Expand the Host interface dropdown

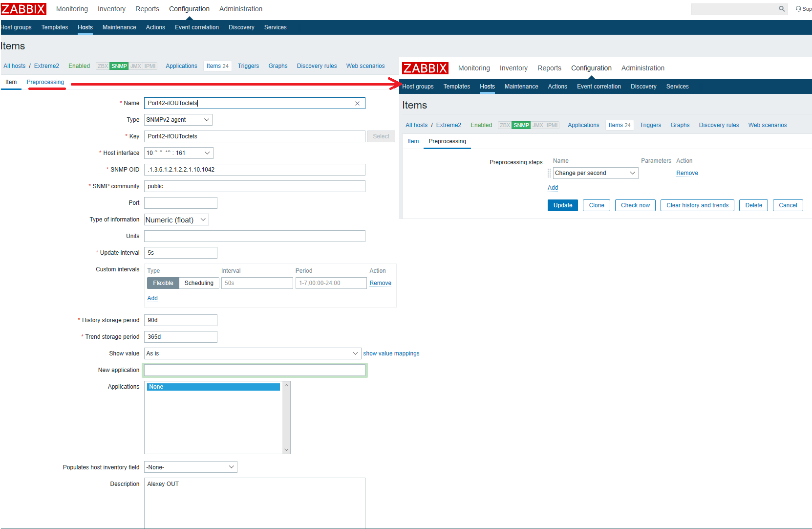[x=179, y=153]
